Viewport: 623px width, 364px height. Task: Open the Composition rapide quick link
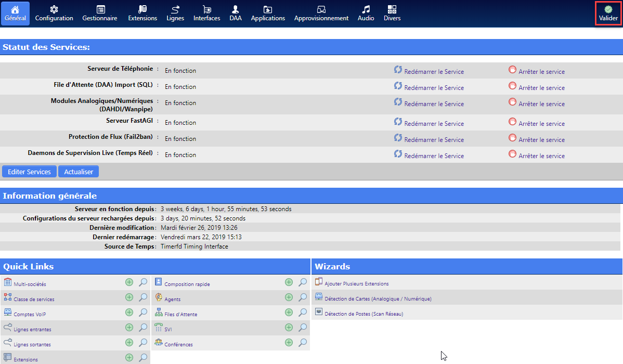[187, 284]
